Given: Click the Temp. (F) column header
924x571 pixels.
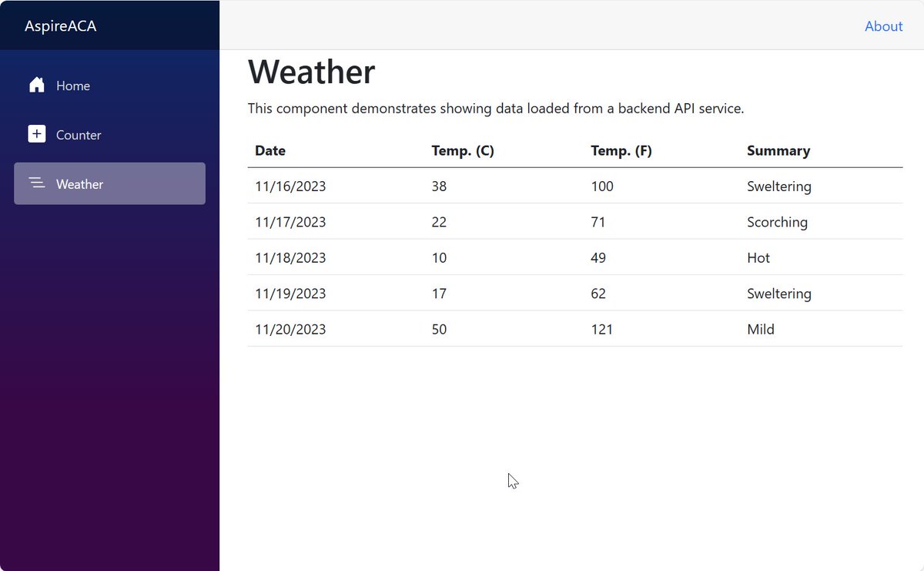Looking at the screenshot, I should (x=621, y=150).
